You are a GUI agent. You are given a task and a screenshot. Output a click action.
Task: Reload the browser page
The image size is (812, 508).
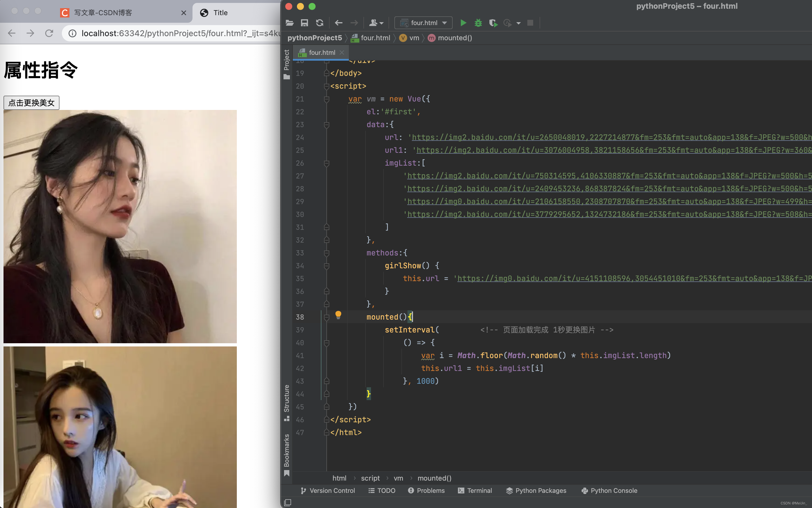tap(49, 33)
